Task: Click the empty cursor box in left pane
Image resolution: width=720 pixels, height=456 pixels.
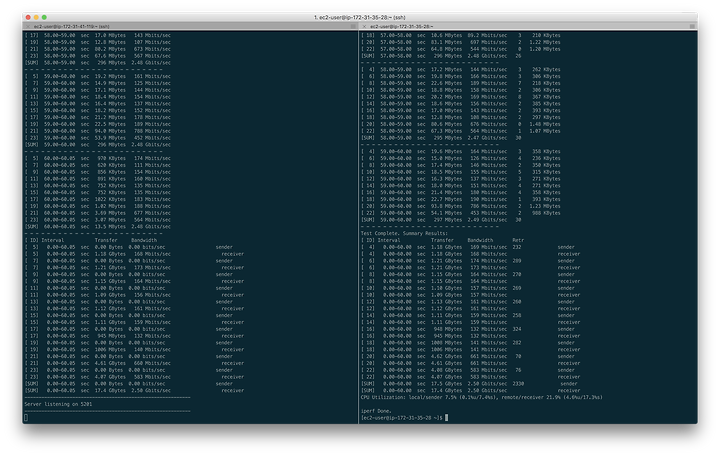Action: click(x=26, y=417)
